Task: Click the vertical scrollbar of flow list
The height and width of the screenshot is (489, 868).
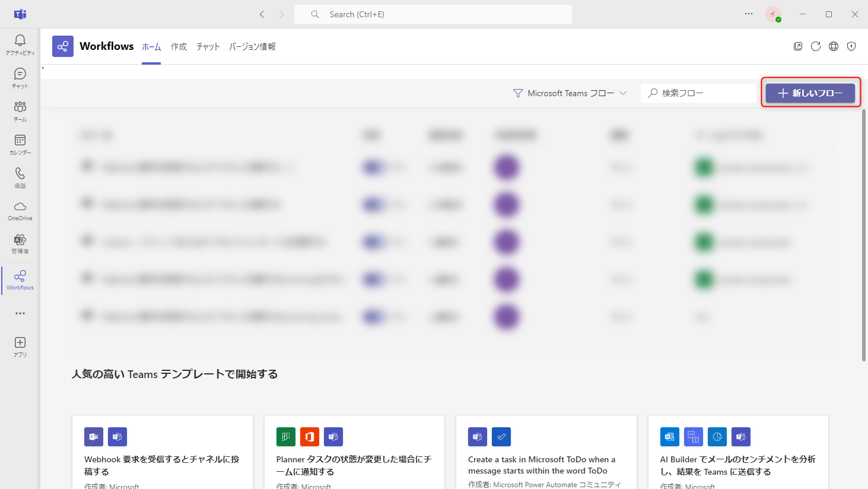Action: 864,235
